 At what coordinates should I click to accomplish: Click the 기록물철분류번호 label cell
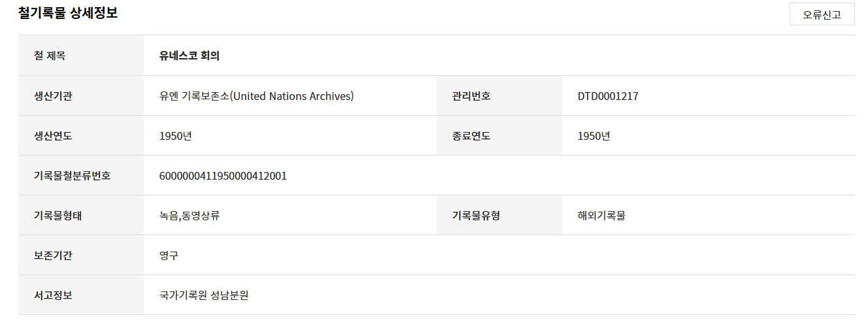pos(81,176)
